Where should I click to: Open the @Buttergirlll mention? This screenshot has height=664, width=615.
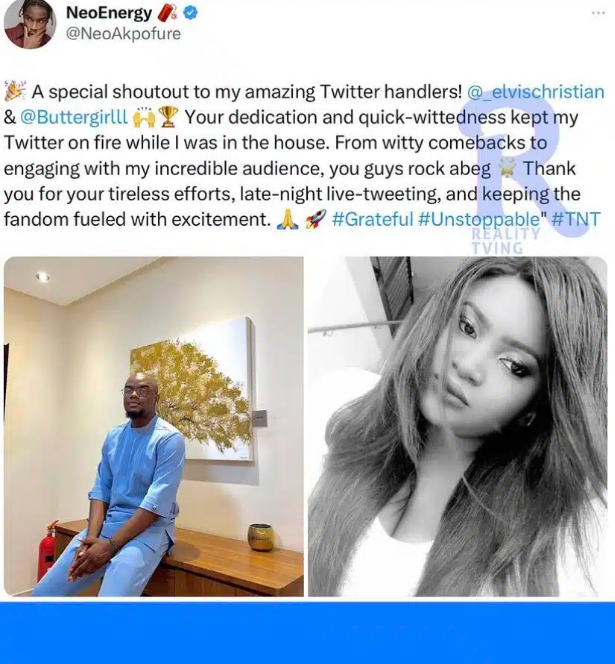point(74,117)
